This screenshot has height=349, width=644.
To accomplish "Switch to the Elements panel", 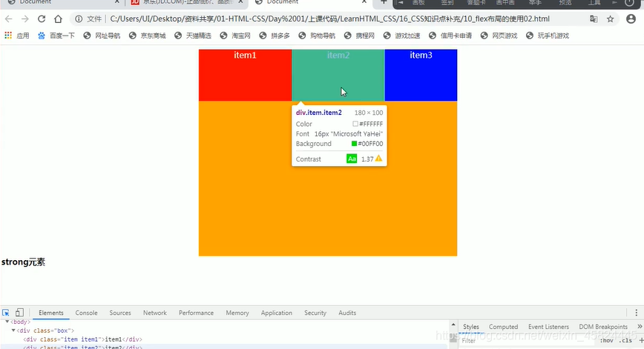I will [x=51, y=313].
